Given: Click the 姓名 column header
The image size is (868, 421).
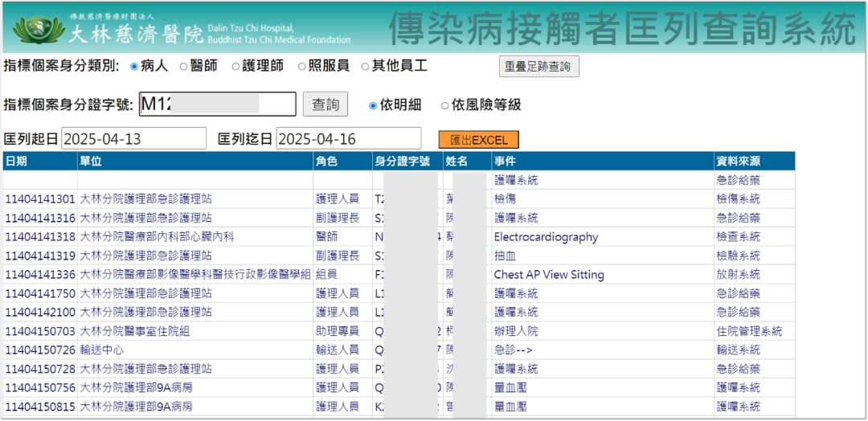Looking at the screenshot, I should tap(468, 161).
